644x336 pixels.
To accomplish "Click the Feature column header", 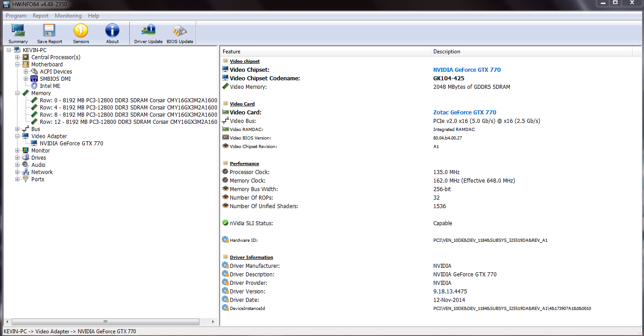I will pos(325,52).
